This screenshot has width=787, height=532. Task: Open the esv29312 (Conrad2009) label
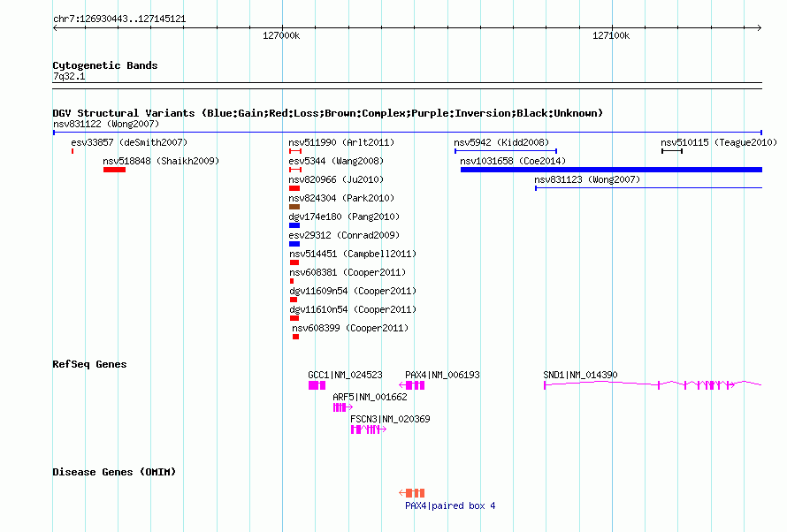(344, 235)
